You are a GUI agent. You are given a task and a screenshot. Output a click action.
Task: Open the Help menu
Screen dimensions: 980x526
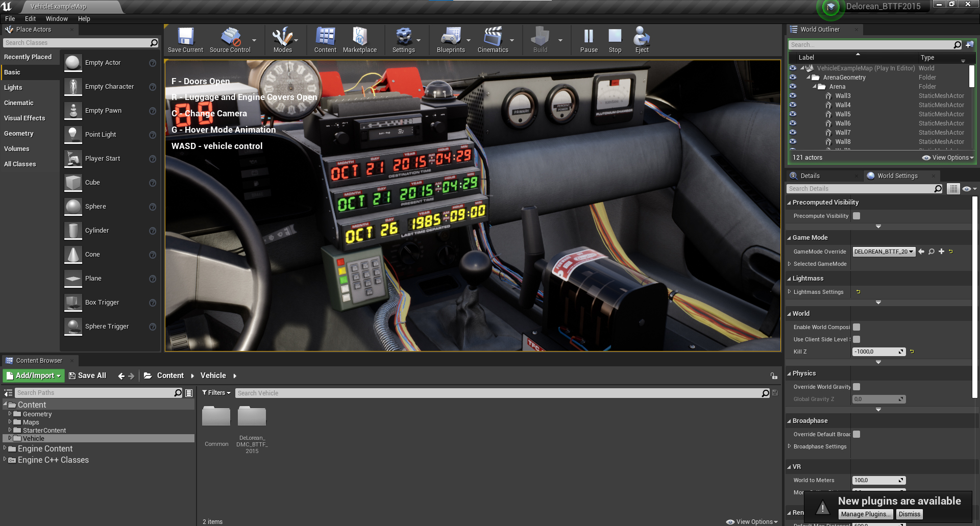84,19
